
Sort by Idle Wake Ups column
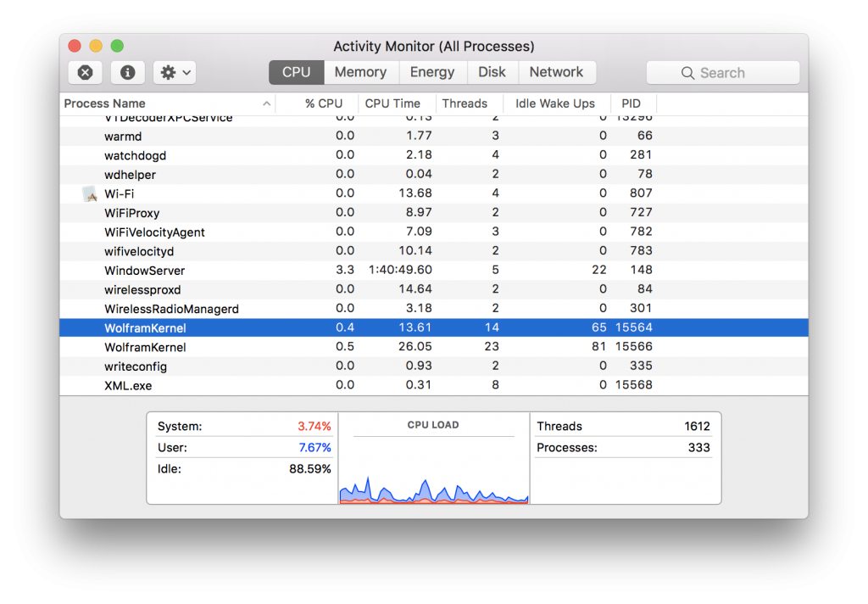tap(555, 103)
